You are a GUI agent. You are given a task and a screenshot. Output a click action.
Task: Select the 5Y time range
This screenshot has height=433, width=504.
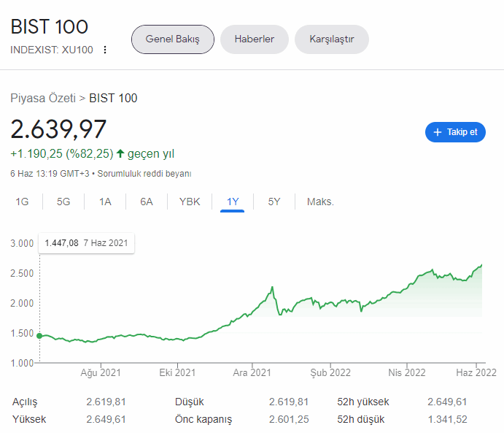point(274,202)
